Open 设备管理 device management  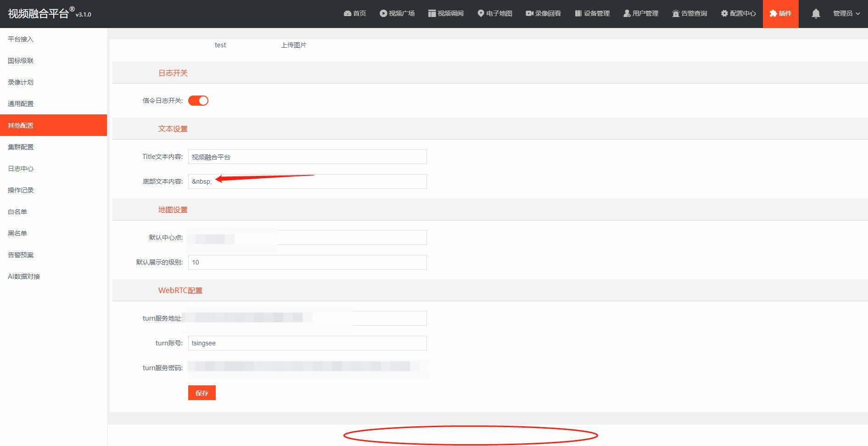pos(592,13)
